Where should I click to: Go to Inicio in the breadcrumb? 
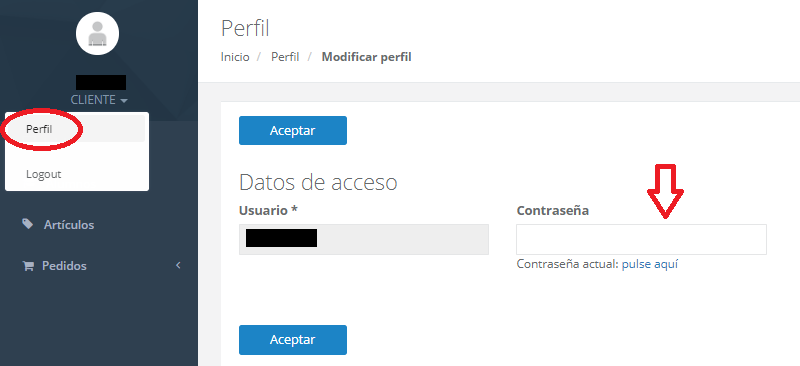[235, 57]
